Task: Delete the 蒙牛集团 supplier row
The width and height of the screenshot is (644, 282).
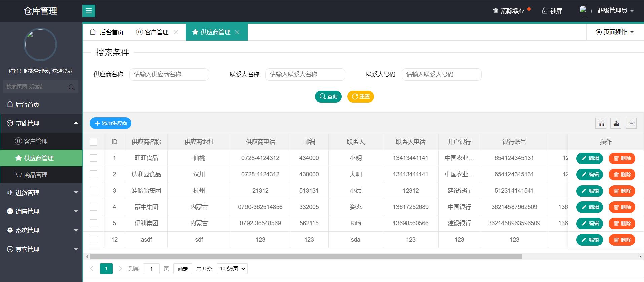Action: 622,207
